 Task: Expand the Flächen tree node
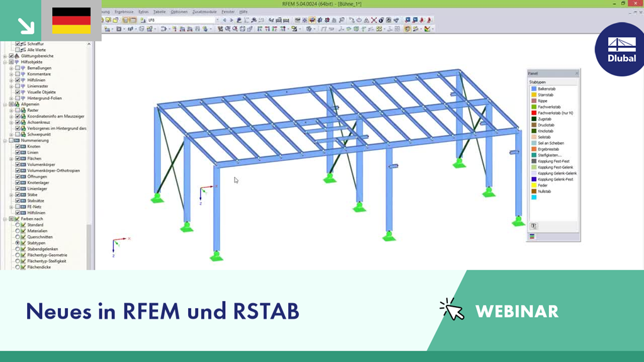[11, 158]
